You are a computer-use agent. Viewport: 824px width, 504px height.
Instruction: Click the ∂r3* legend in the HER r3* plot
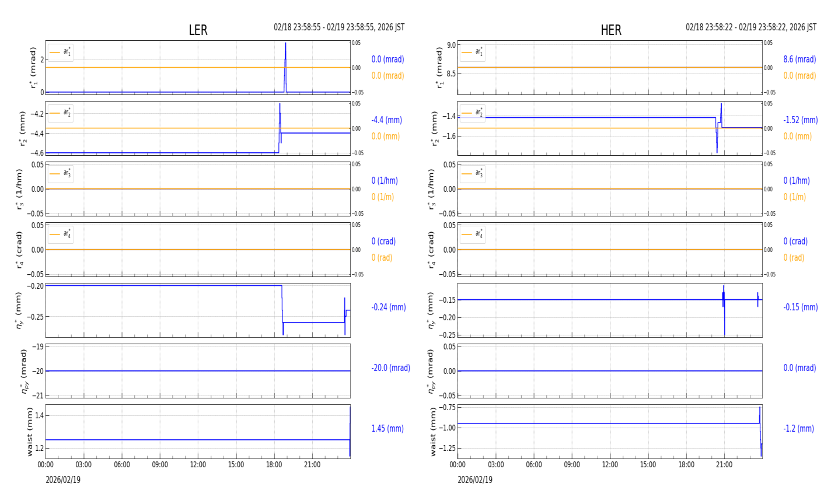(473, 174)
